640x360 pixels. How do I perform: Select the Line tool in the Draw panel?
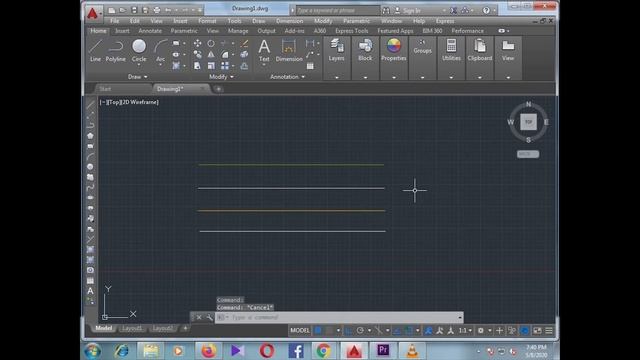point(95,51)
